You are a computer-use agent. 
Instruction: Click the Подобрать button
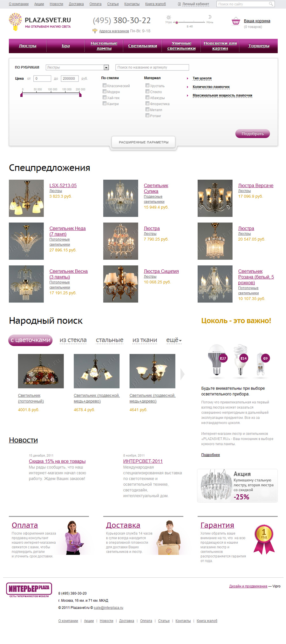point(253,134)
